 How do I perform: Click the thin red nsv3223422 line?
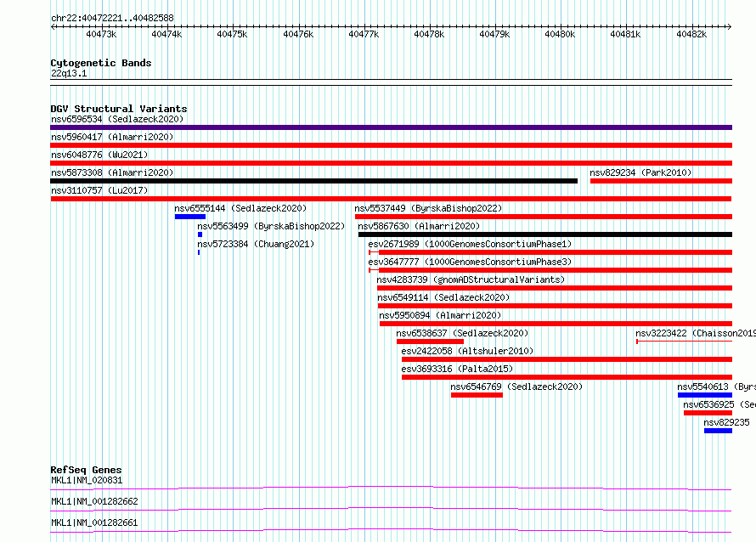coord(685,342)
